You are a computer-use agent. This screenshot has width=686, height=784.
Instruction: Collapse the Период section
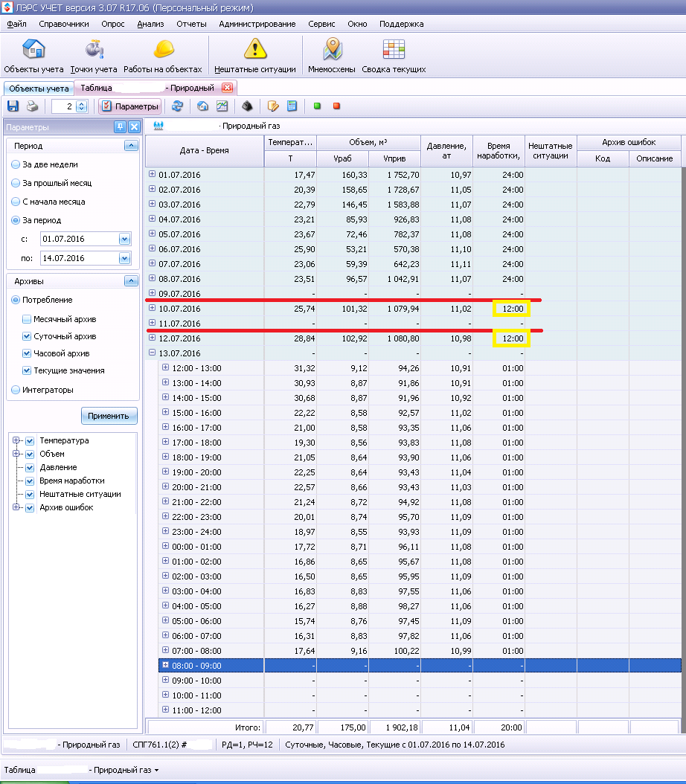point(131,146)
